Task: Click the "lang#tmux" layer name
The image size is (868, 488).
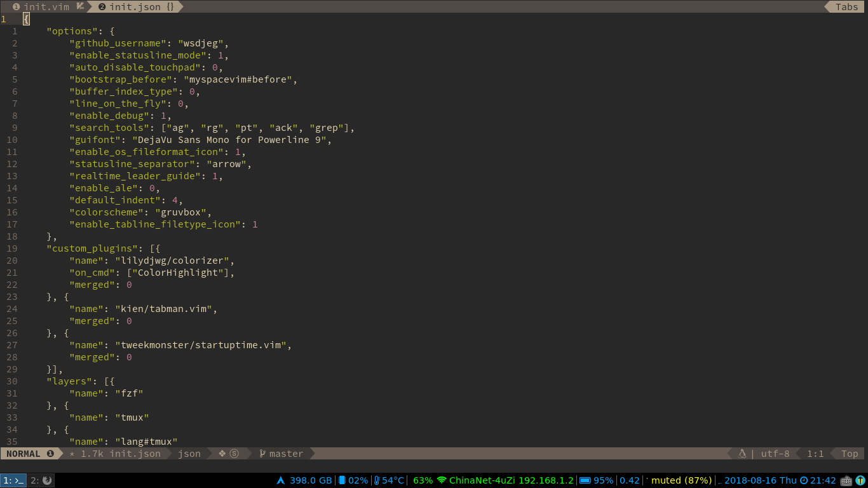Action: 146,442
